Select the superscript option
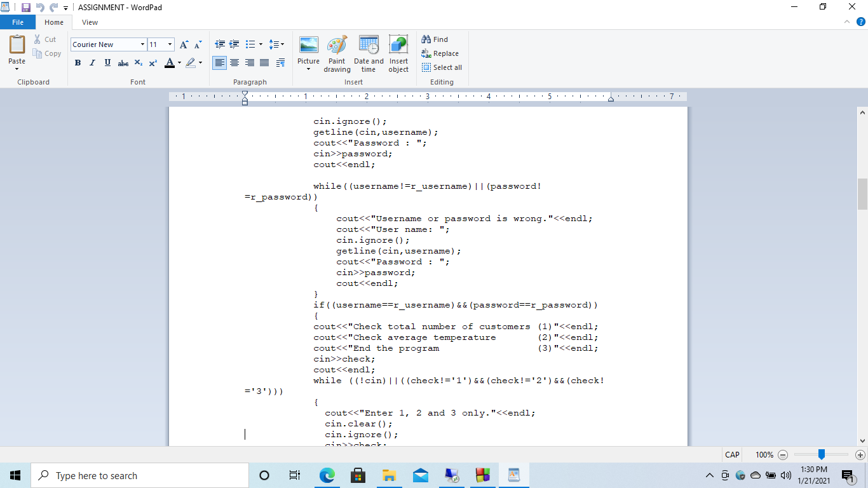This screenshot has height=488, width=868. 153,63
